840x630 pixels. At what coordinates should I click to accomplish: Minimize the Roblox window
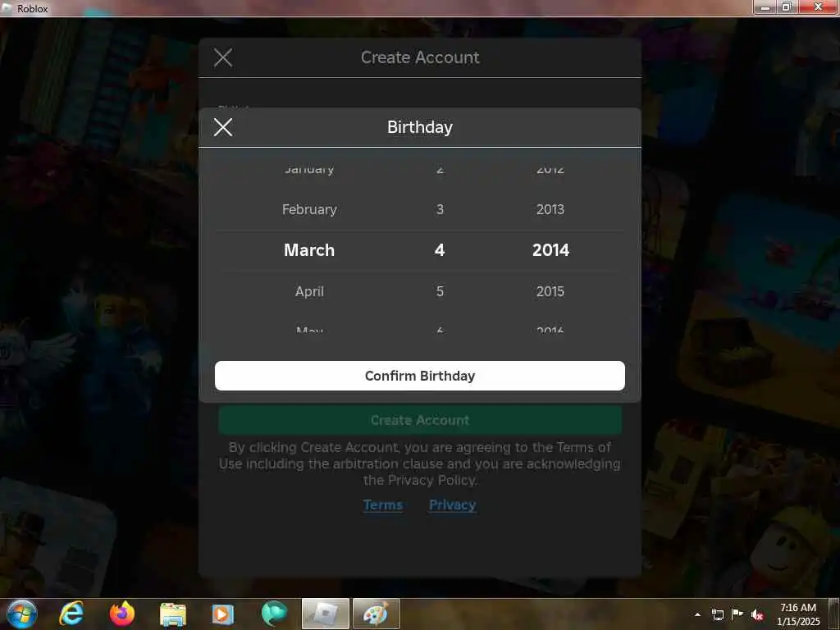pyautogui.click(x=765, y=7)
